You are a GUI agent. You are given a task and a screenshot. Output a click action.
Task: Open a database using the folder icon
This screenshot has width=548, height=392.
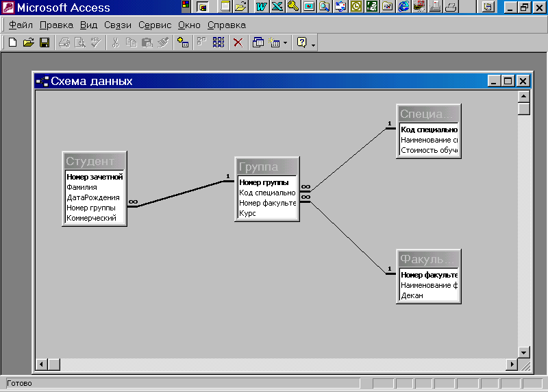(29, 42)
